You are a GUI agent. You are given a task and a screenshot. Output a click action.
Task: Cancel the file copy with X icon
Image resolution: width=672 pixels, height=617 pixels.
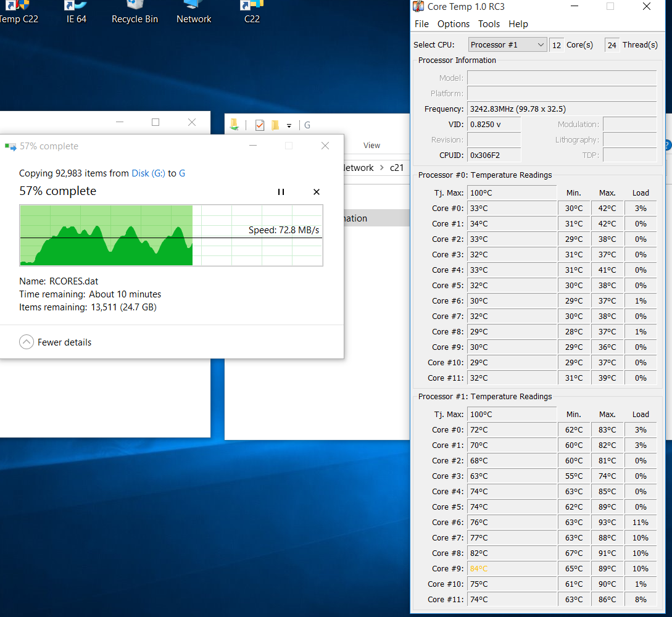coord(317,192)
